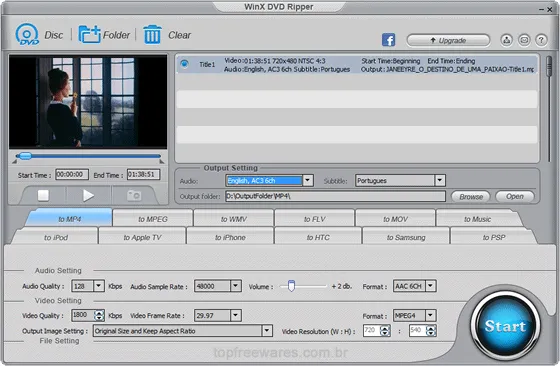This screenshot has width=560, height=366.
Task: Click the video preview thumbnail
Action: (x=88, y=102)
